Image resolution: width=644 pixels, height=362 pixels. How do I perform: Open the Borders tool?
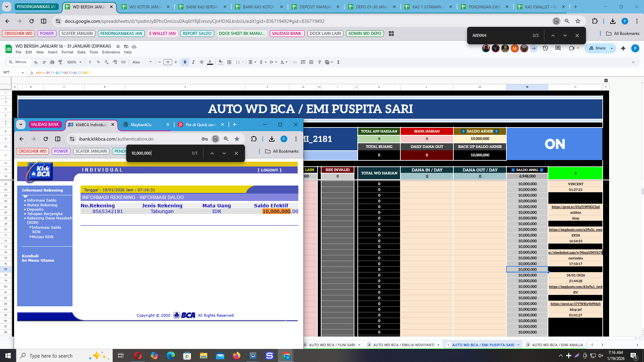pos(229,62)
